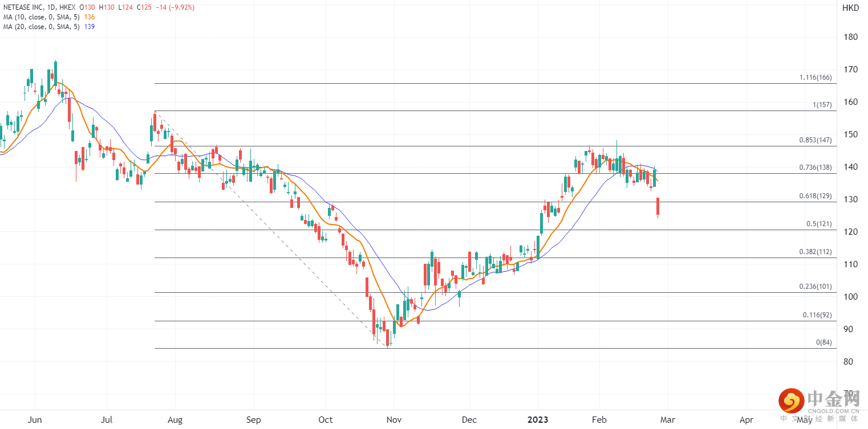Image resolution: width=868 pixels, height=429 pixels.
Task: Click the 1(157) Fibonacci level label
Action: pyautogui.click(x=822, y=105)
